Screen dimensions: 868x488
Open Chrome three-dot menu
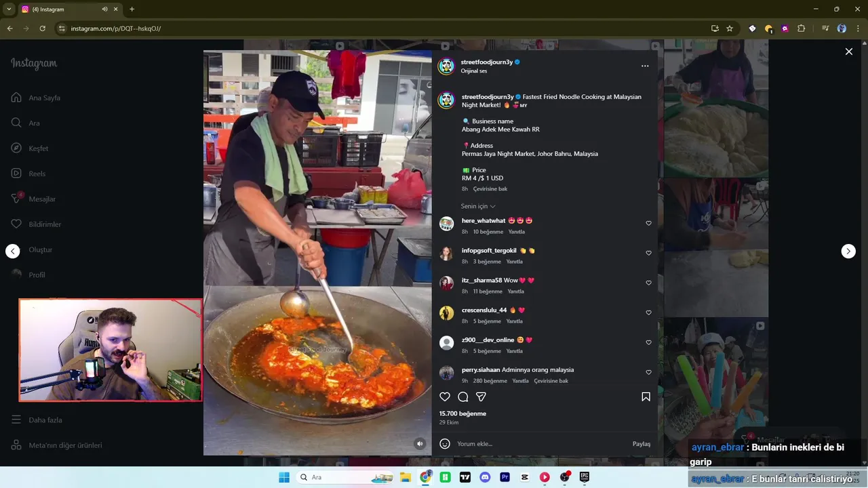(x=859, y=28)
